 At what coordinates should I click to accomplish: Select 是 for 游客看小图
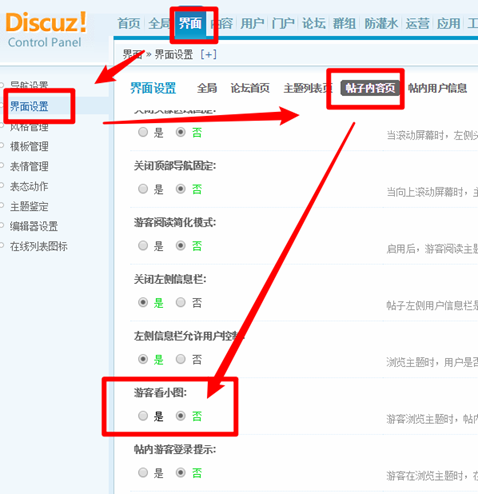coord(143,416)
